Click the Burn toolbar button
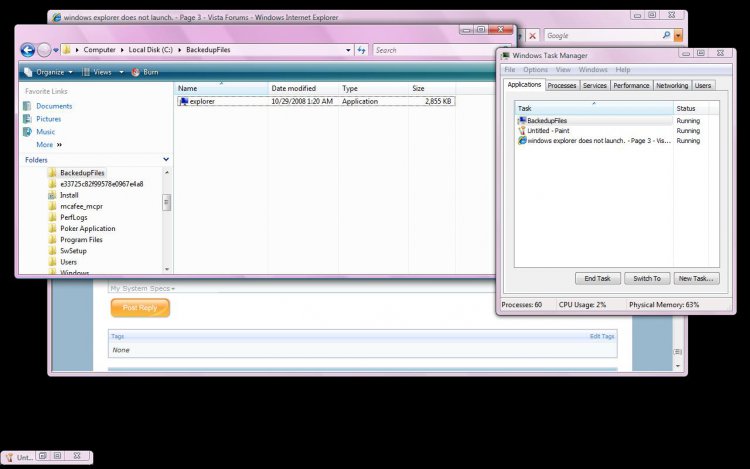 [145, 72]
